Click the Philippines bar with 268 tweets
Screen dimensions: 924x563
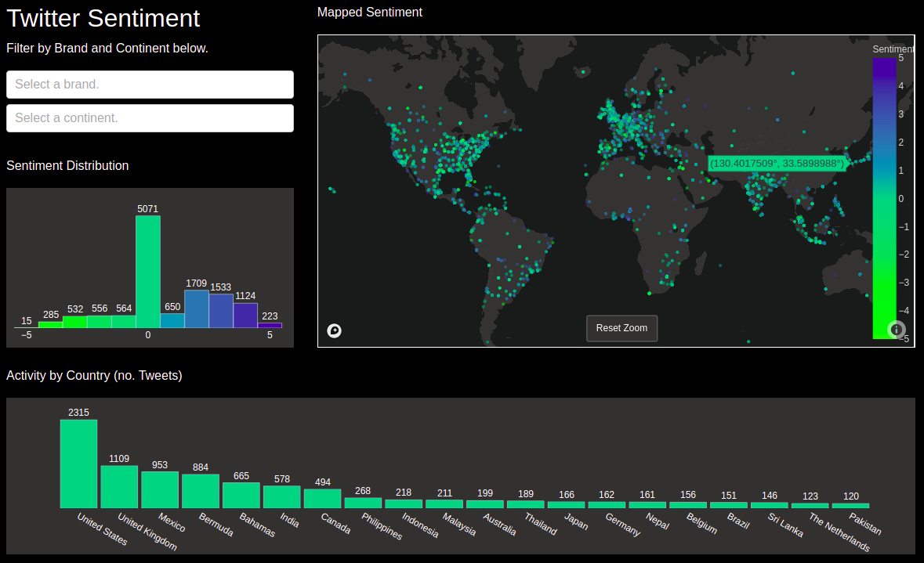click(363, 503)
